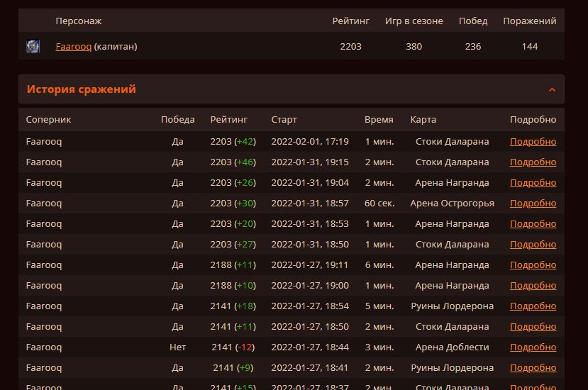Open Подробно for the 5 мин. Руины Лордерона match

[x=533, y=306]
